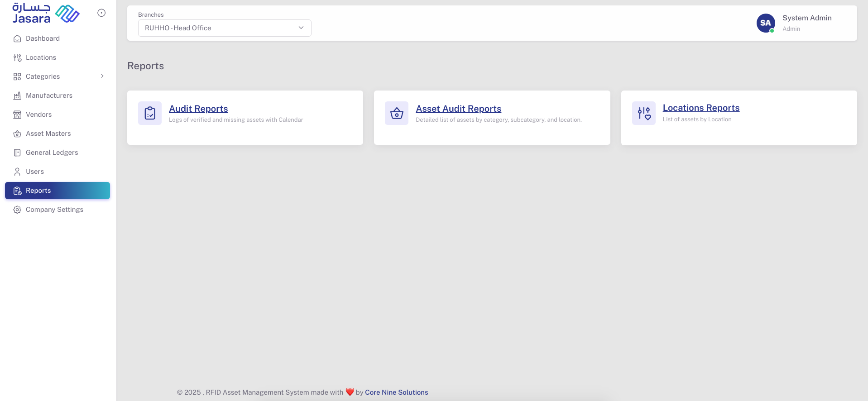Screen dimensions: 868x401
Task: Click the Audit Reports clipboard icon
Action: (150, 113)
